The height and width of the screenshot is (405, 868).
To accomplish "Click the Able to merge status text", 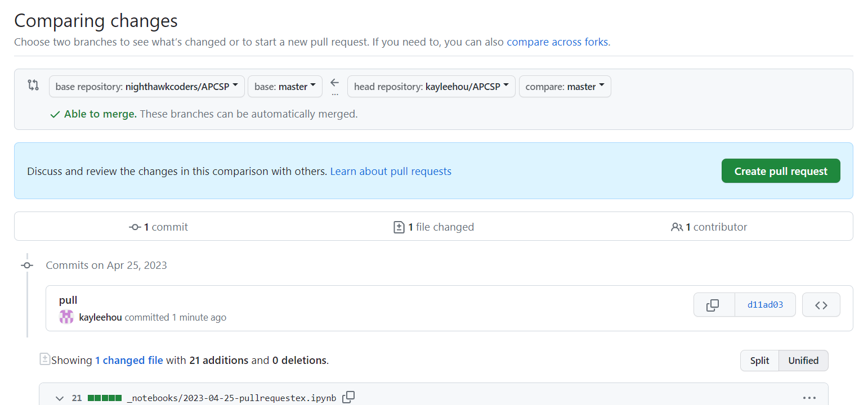I will [100, 114].
